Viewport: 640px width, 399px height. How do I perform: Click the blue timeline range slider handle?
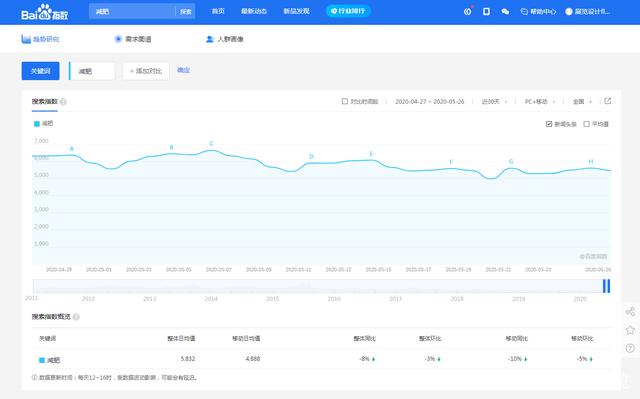607,286
